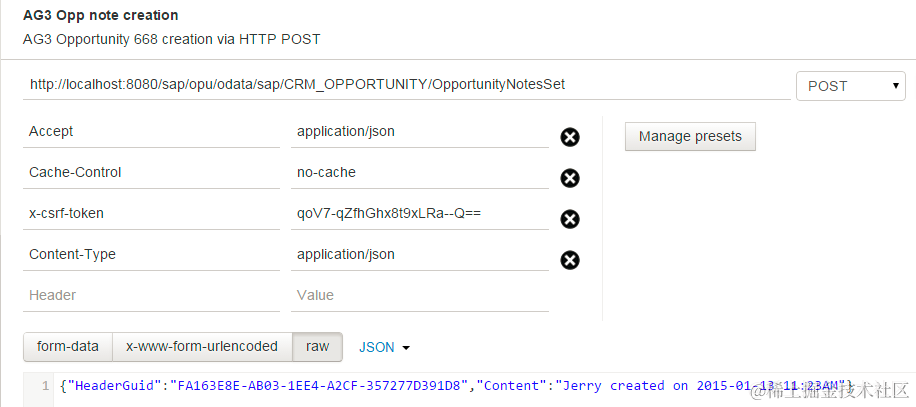The height and width of the screenshot is (407, 916).
Task: Click the Manage presets button
Action: [x=690, y=137]
